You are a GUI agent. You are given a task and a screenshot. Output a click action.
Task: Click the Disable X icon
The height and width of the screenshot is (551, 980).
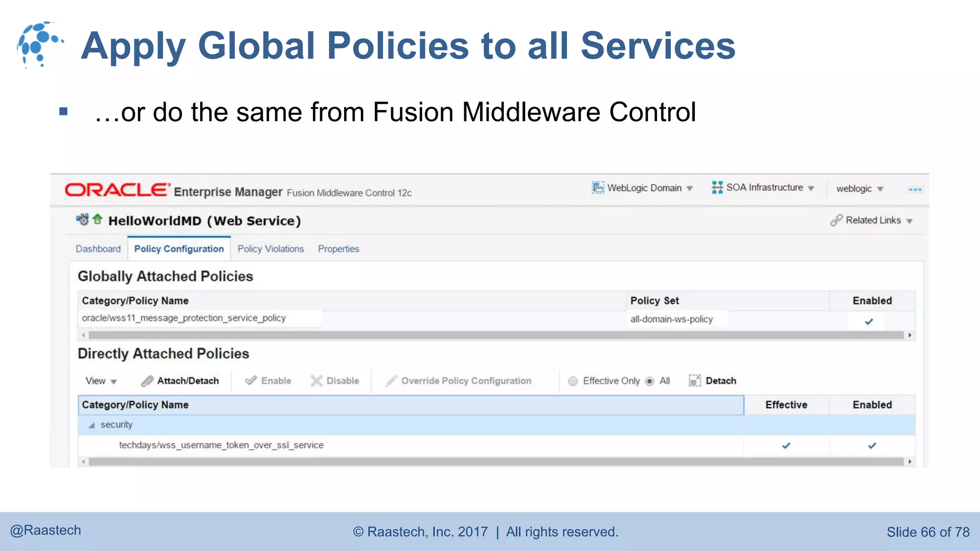pyautogui.click(x=316, y=381)
